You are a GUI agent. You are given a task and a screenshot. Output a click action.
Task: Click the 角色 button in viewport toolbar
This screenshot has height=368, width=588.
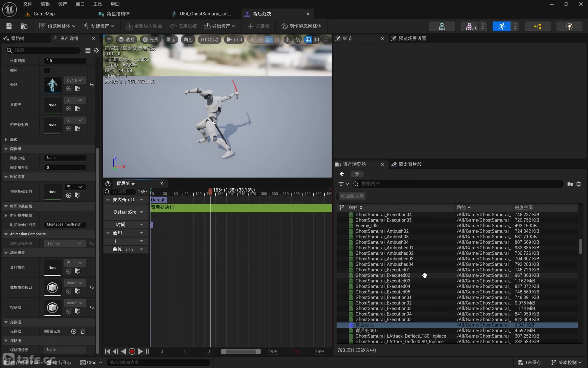point(188,39)
